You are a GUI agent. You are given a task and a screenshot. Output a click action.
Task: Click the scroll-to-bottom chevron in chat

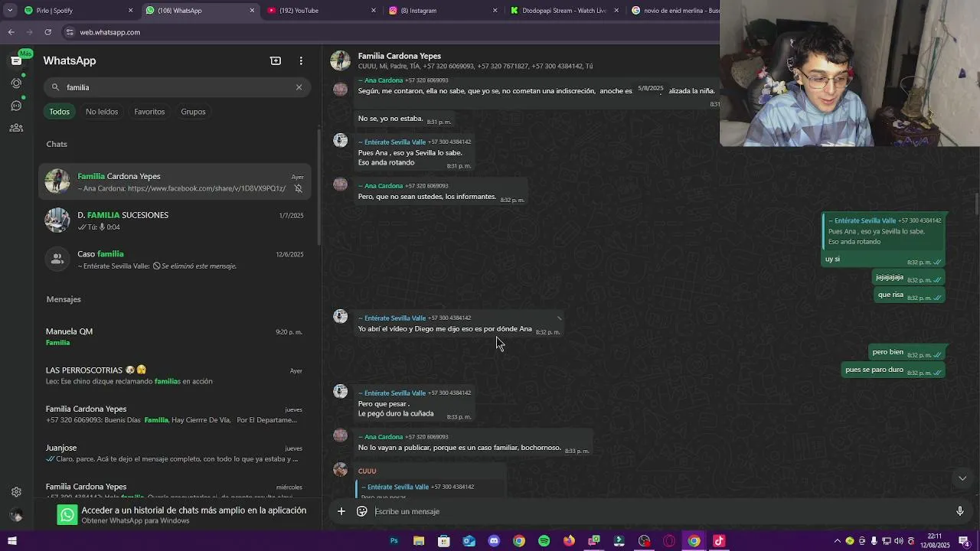962,478
